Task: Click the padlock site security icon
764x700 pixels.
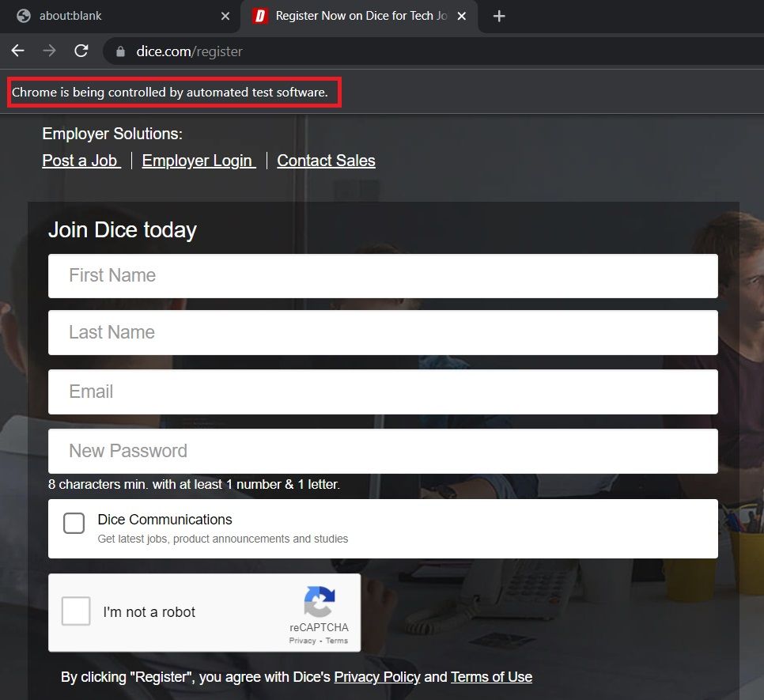Action: pyautogui.click(x=120, y=51)
